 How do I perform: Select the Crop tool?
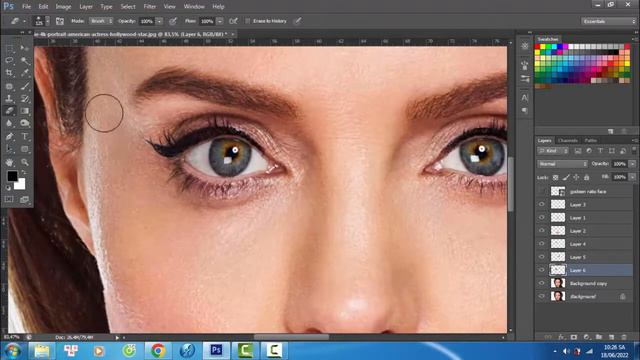coord(9,73)
